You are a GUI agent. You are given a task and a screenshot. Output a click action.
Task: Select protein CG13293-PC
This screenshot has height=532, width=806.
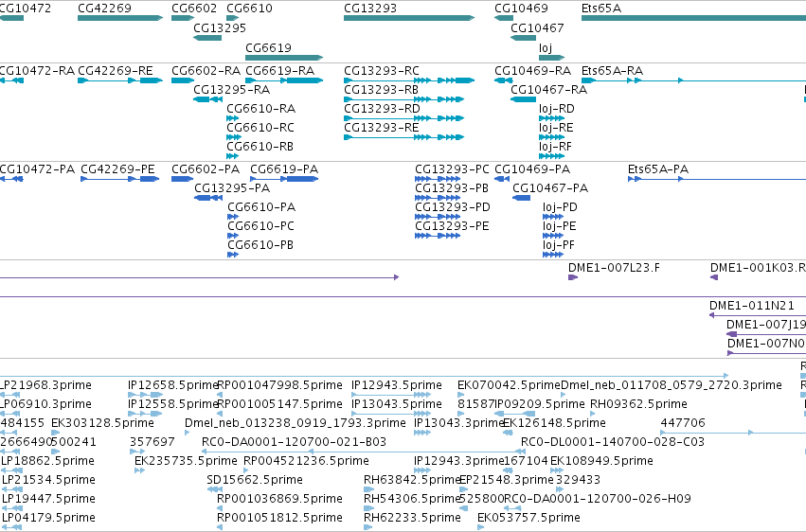(453, 168)
